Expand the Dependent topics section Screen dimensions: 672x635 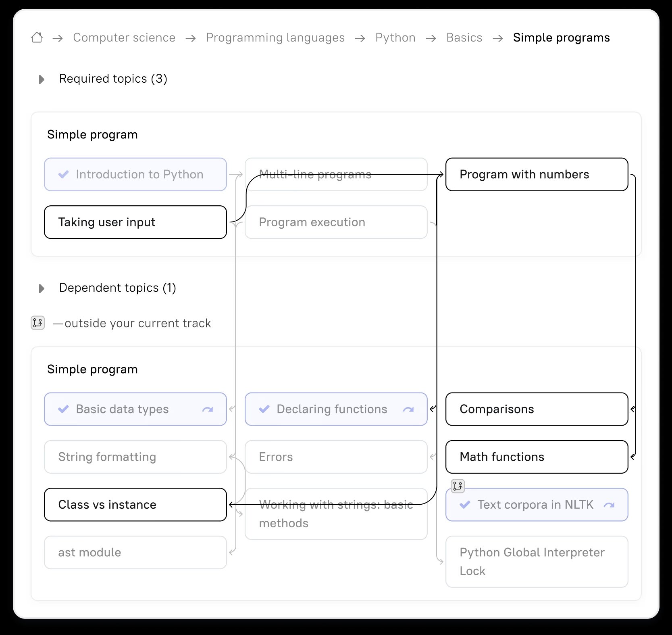(x=42, y=288)
